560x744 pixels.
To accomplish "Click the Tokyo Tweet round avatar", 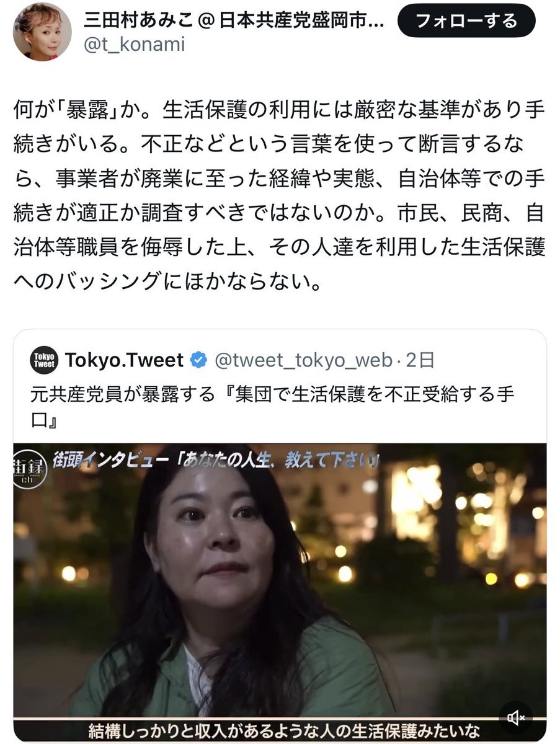I will click(x=44, y=359).
